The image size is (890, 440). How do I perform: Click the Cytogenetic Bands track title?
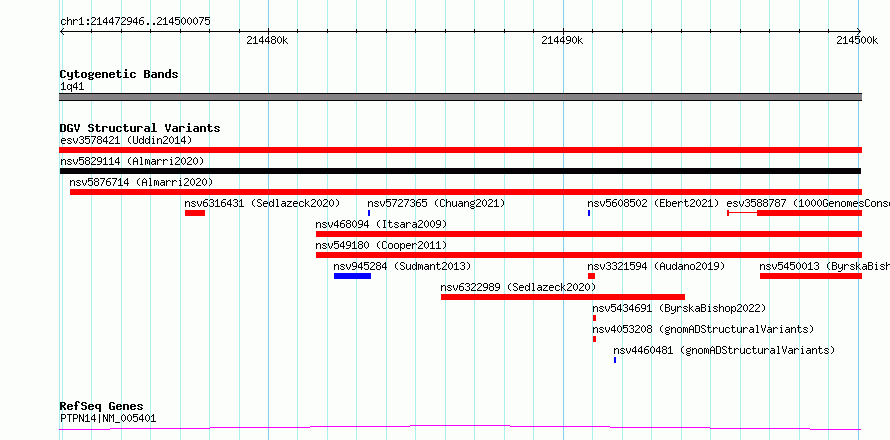119,74
